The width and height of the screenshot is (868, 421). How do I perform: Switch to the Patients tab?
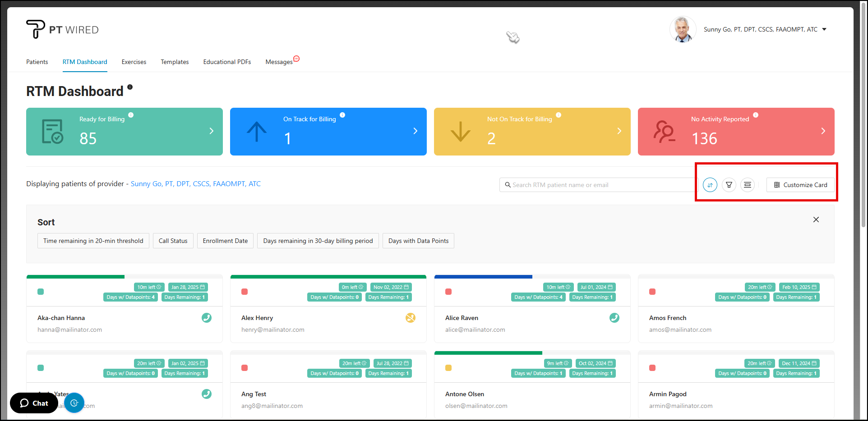point(37,62)
